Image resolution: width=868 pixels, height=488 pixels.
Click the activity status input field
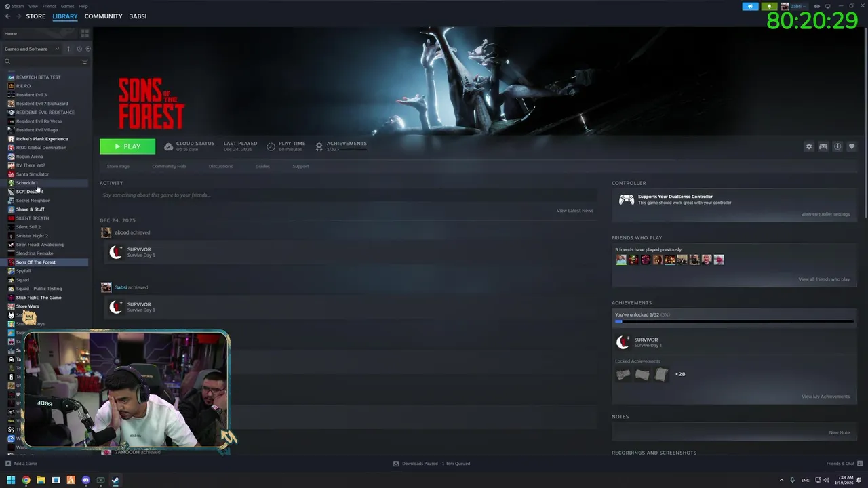[348, 195]
